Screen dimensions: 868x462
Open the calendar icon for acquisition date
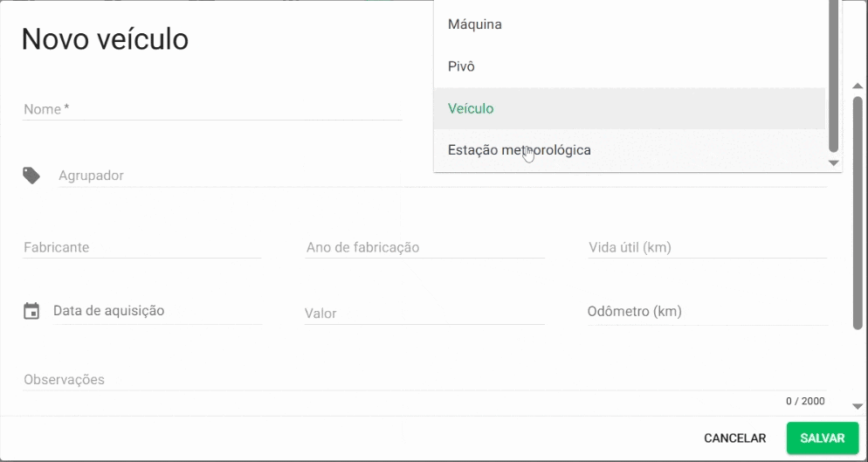tap(31, 311)
